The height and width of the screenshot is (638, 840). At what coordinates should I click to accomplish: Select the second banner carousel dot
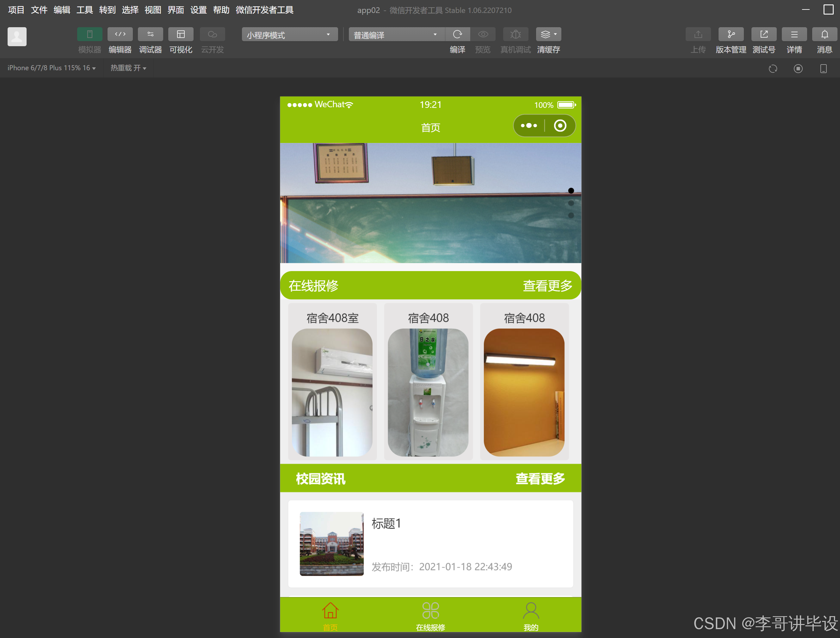tap(571, 203)
